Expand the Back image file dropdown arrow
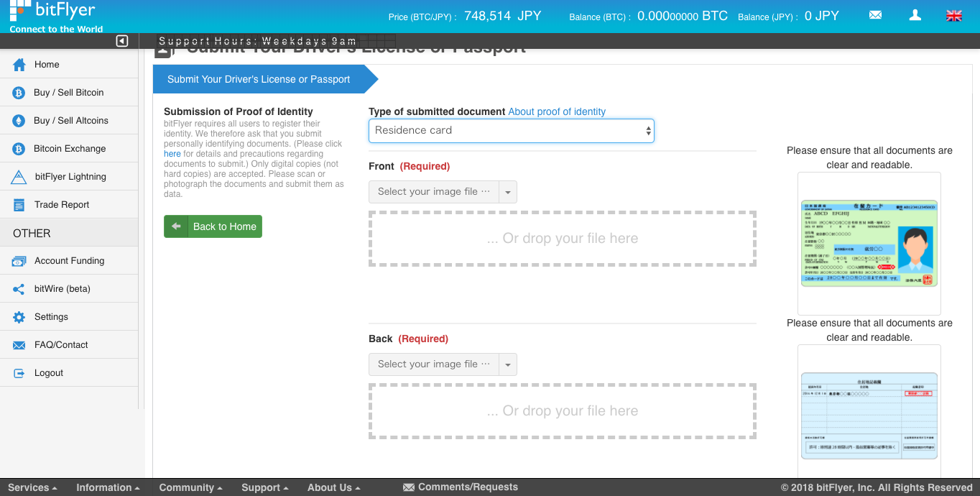The height and width of the screenshot is (496, 980). point(508,364)
